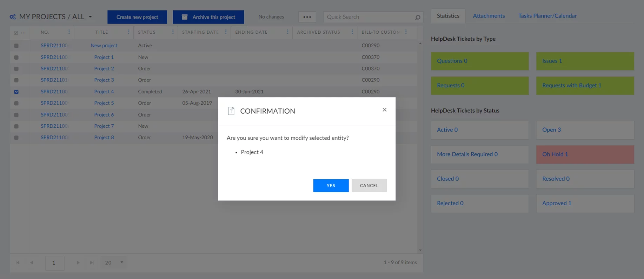
Task: Open the page size 20 dropdown
Action: pos(121,263)
